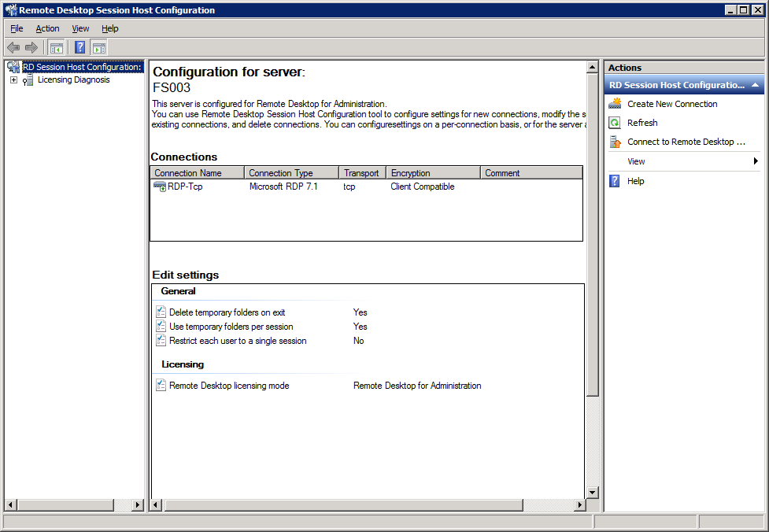The image size is (769, 532).
Task: Click the Yes value for Delete temporary folders
Action: coord(360,312)
